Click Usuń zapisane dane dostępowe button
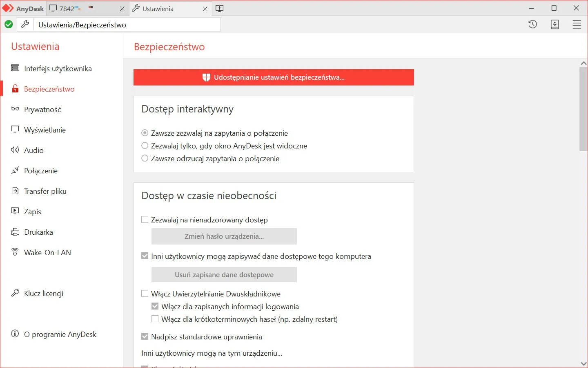The height and width of the screenshot is (368, 588). 224,275
